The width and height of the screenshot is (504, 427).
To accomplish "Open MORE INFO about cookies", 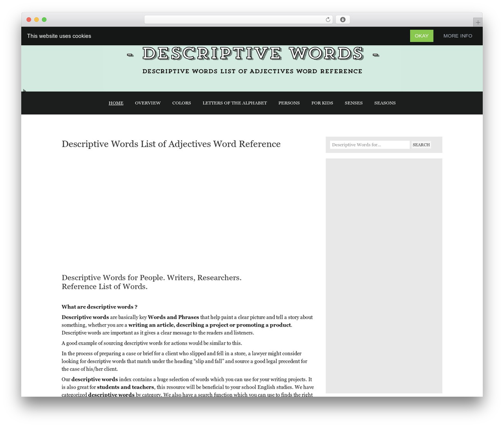I will (x=458, y=36).
